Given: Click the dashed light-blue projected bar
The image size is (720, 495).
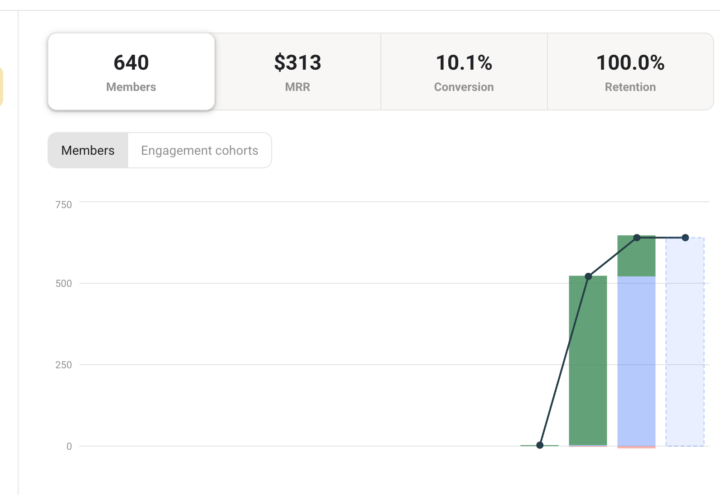Looking at the screenshot, I should (x=685, y=342).
